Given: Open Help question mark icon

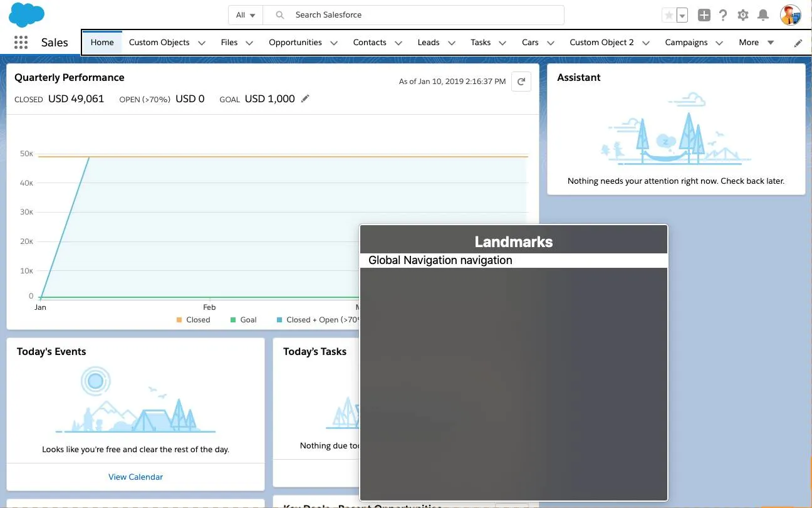Looking at the screenshot, I should click(x=723, y=15).
